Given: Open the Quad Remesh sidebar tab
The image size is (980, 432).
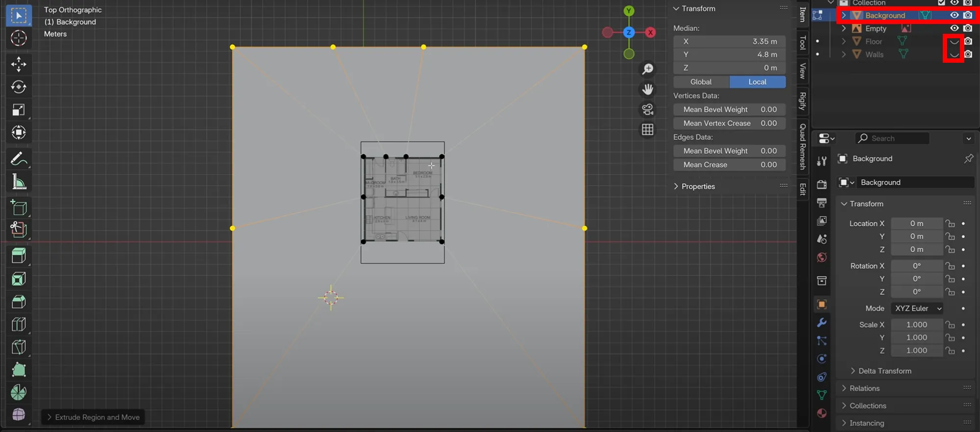Looking at the screenshot, I should [x=803, y=147].
